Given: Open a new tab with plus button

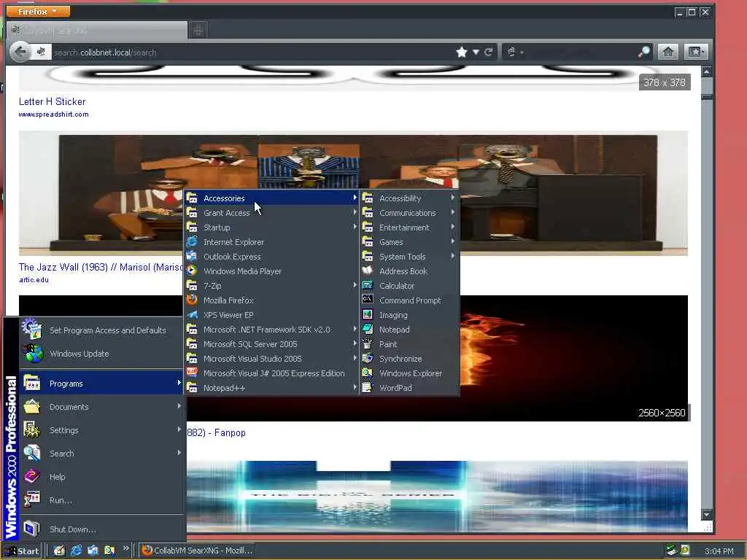Looking at the screenshot, I should [x=198, y=30].
